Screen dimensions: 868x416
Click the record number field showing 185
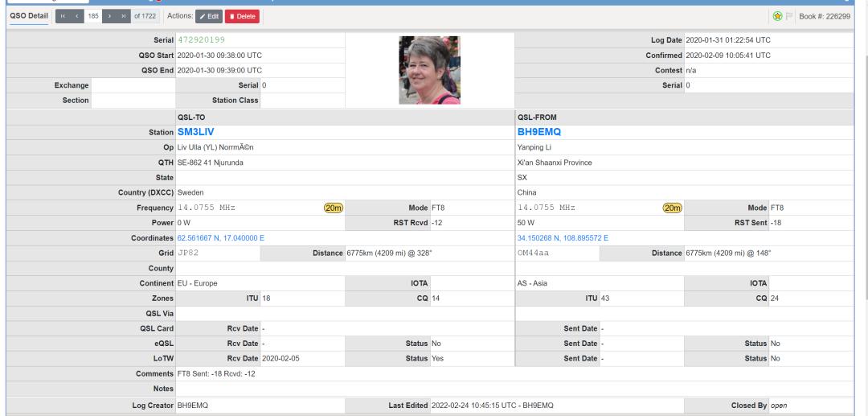point(93,16)
